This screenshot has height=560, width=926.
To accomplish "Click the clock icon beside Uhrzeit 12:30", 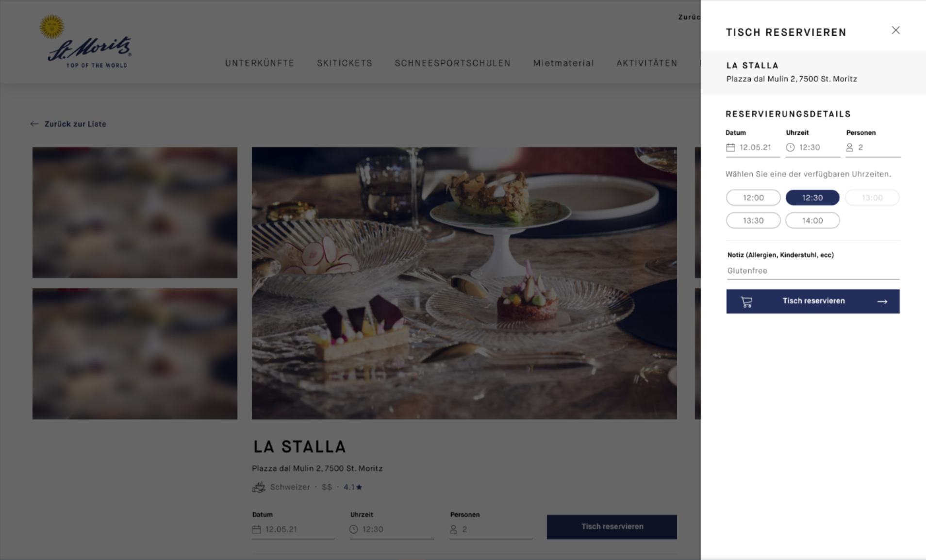I will pos(790,148).
